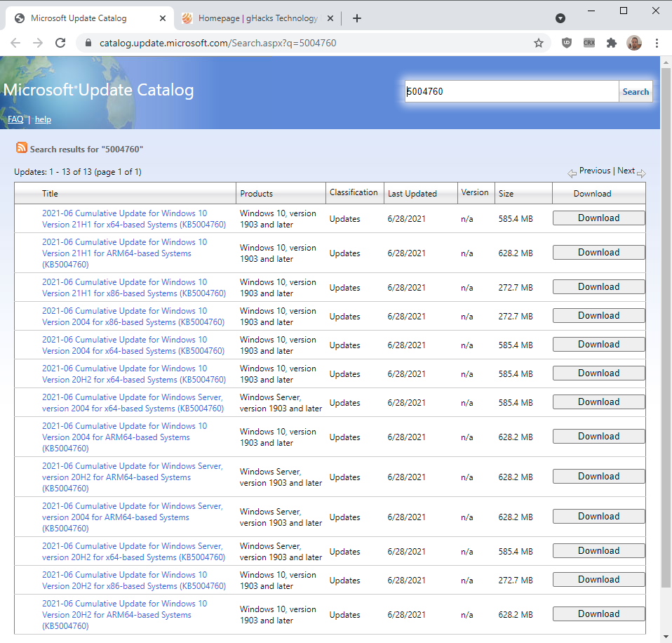Open Windows Server 20H2 x64 update link
Viewport: 672px width, 643px height.
pos(133,552)
